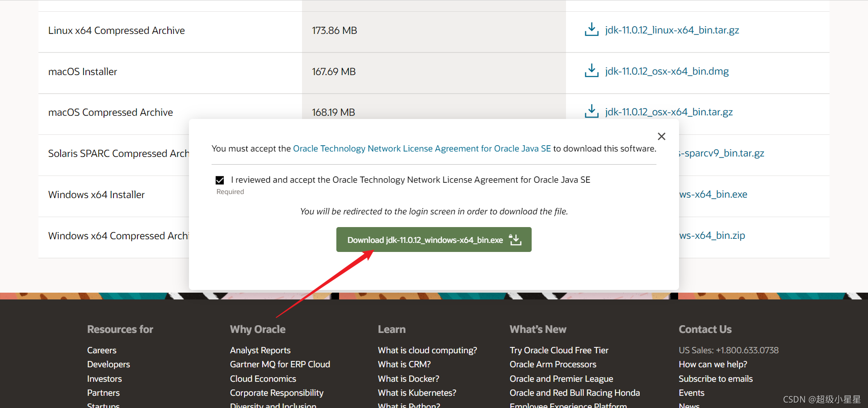Open What is Kubernetes? link
This screenshot has height=408, width=868.
pos(417,393)
